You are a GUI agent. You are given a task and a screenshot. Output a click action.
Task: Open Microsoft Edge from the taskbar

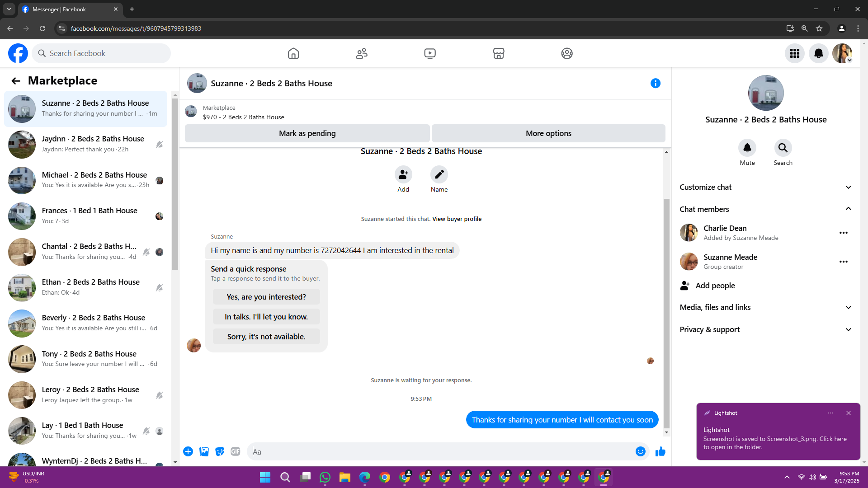pyautogui.click(x=365, y=477)
